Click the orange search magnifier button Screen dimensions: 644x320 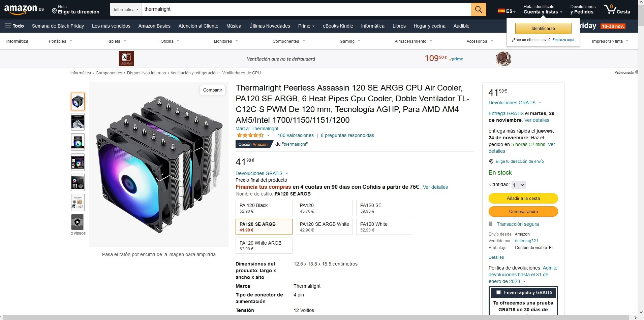[x=479, y=9]
